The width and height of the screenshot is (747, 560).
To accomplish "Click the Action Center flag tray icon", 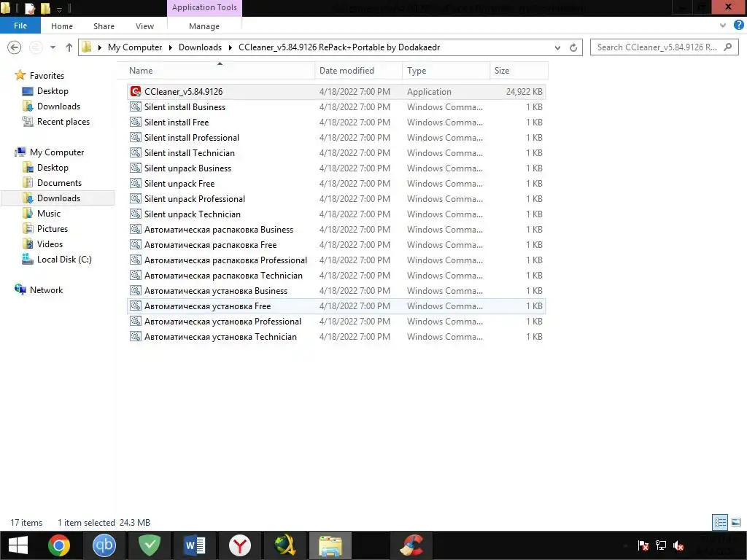I will point(643,545).
